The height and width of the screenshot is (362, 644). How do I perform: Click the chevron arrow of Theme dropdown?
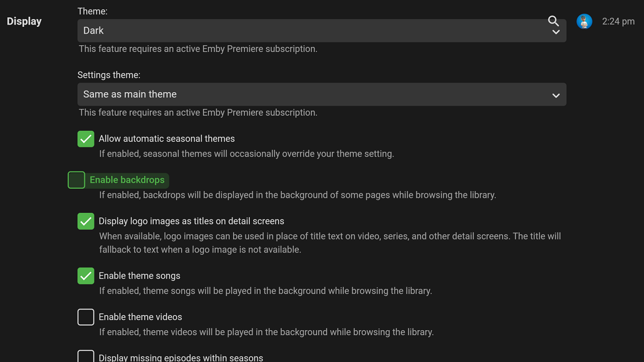pos(556,32)
